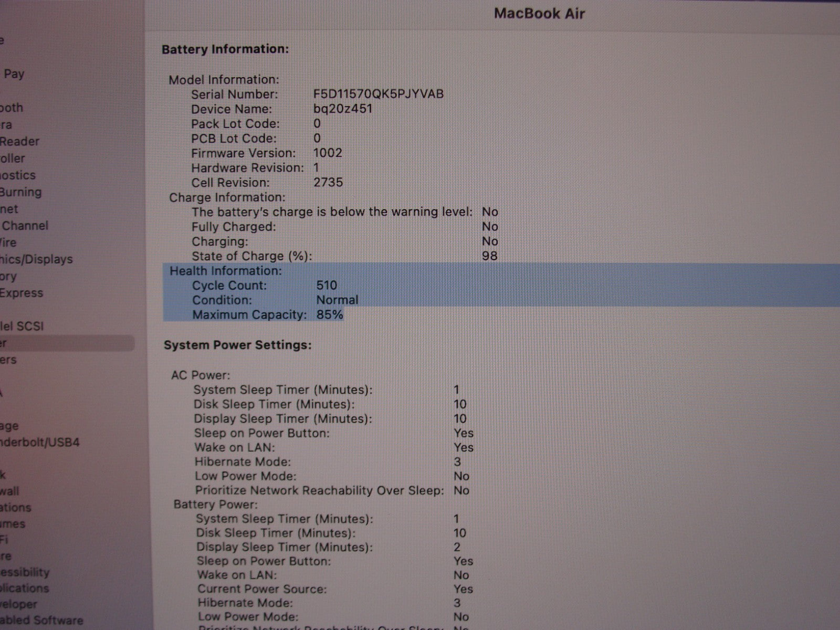
Task: Select Fibre Channel in the sidebar
Action: point(24,226)
